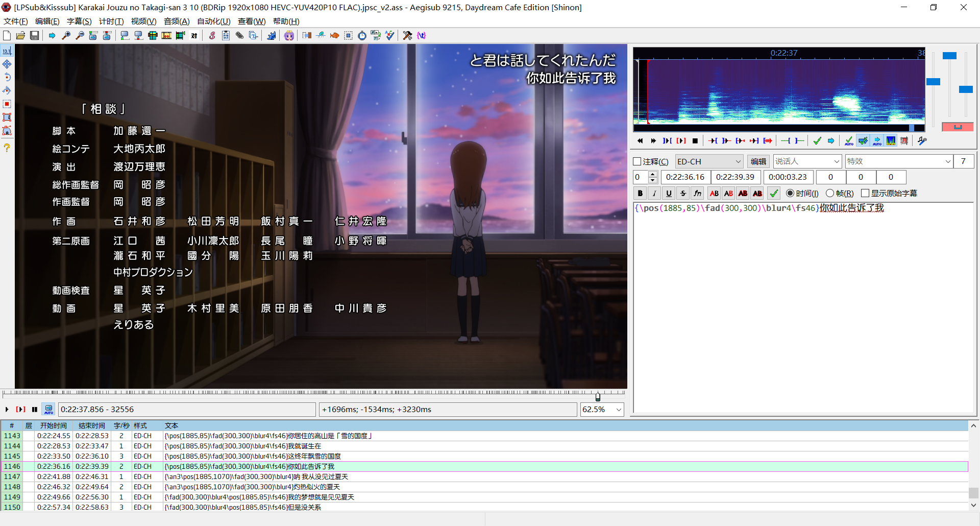Open the 62.5% video zoom dropdown
This screenshot has width=980, height=526.
click(602, 410)
